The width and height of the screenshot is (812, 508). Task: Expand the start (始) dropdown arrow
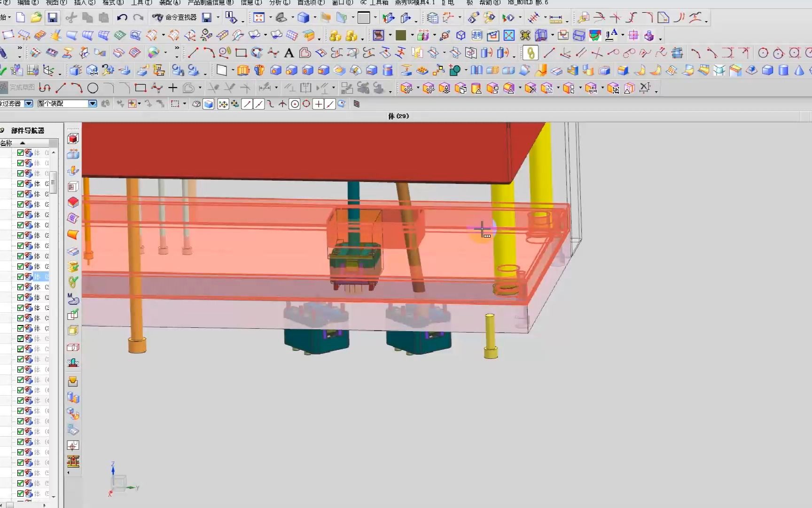click(x=9, y=18)
